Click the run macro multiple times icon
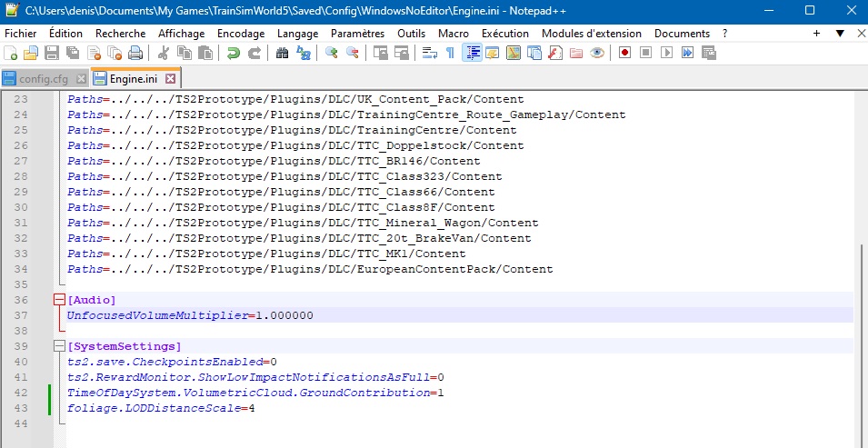The image size is (868, 448). (687, 54)
